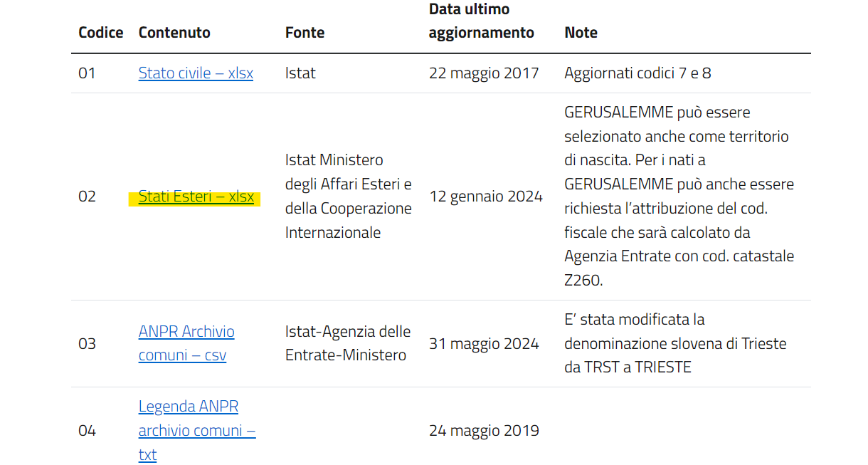Click the date 22 maggio 2017
This screenshot has width=868, height=465.
(484, 73)
